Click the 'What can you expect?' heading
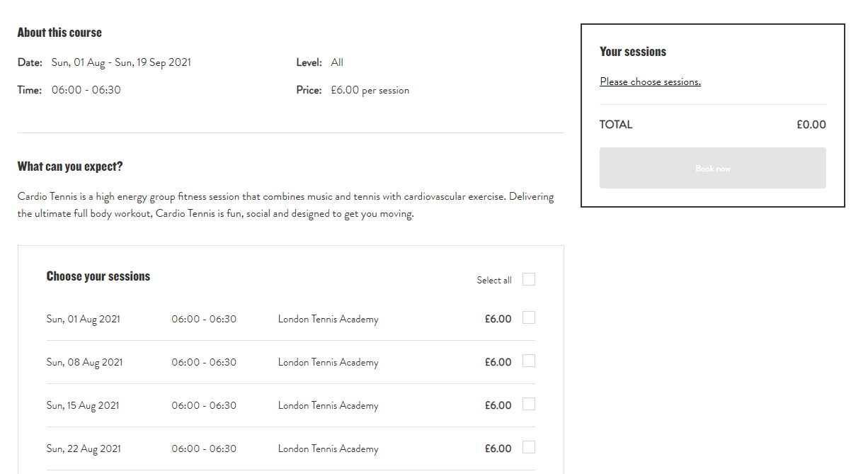The width and height of the screenshot is (868, 474). (x=70, y=167)
